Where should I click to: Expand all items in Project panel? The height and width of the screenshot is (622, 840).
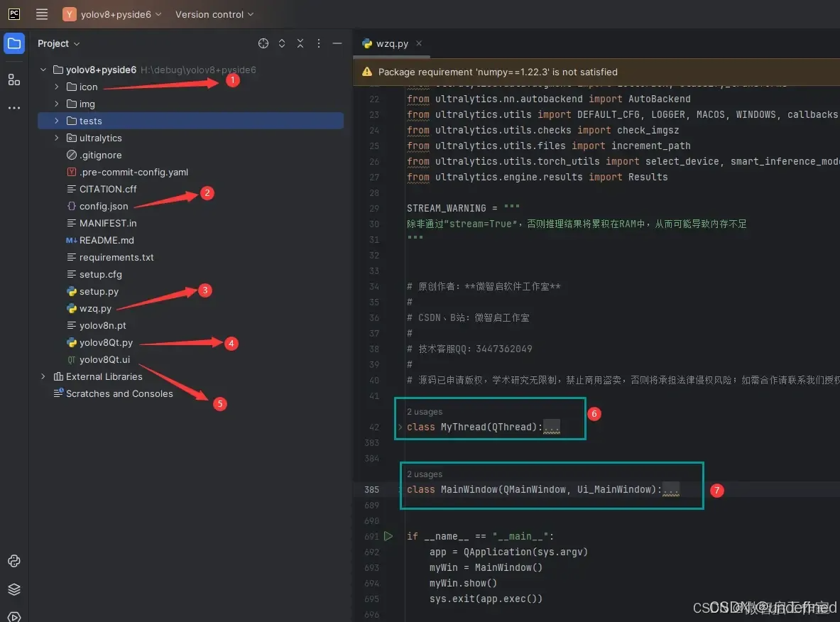[x=282, y=43]
